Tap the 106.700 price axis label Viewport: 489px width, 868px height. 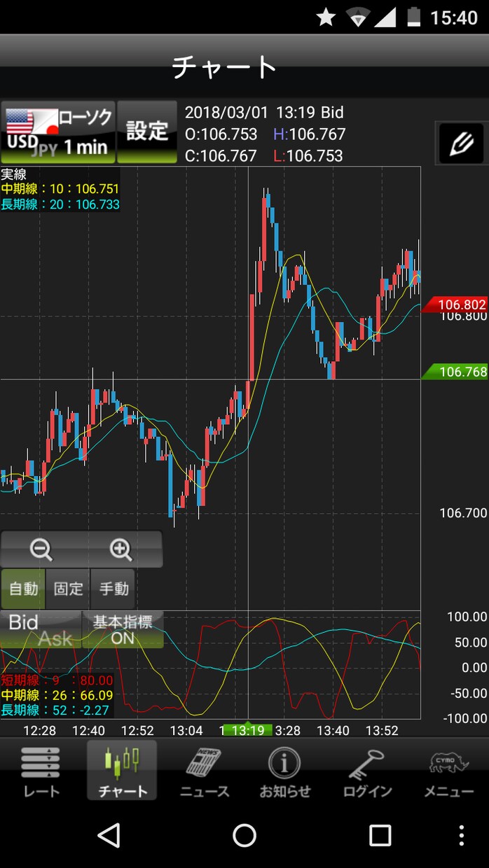[x=463, y=513]
